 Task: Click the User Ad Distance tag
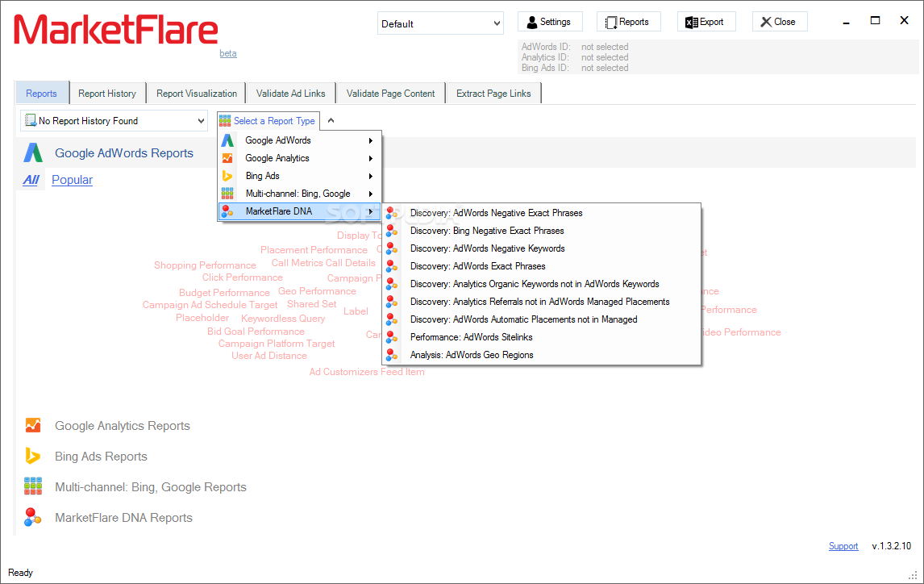268,356
